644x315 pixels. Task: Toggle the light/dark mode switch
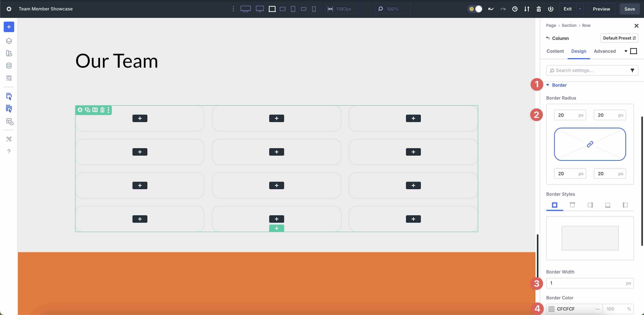[x=475, y=9]
